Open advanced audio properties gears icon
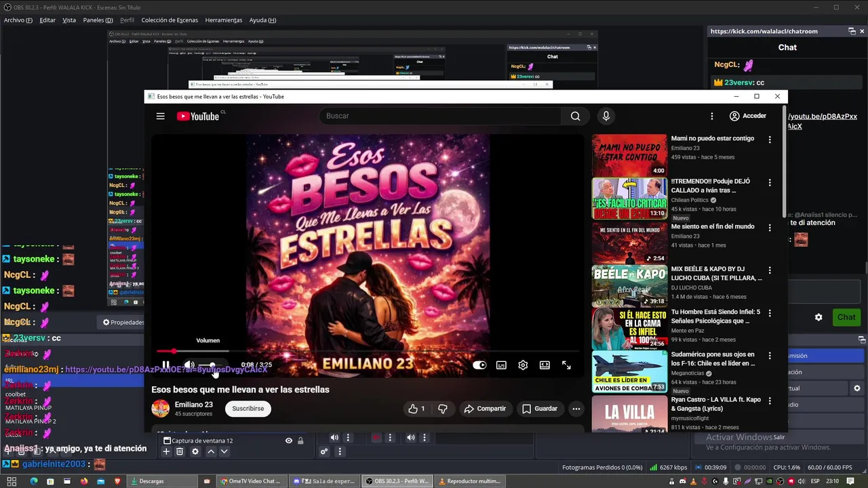Viewport: 868px width, 488px height. [325, 452]
